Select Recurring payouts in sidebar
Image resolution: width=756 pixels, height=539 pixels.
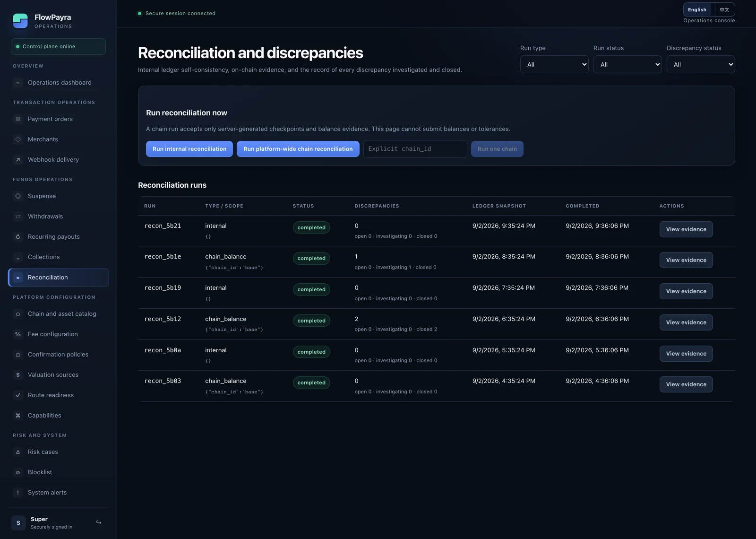pos(59,237)
